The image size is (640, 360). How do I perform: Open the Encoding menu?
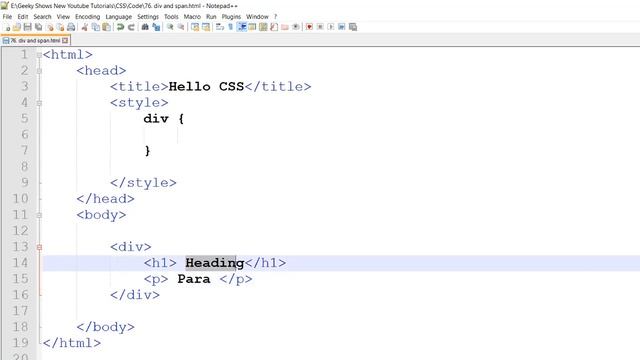pos(87,17)
